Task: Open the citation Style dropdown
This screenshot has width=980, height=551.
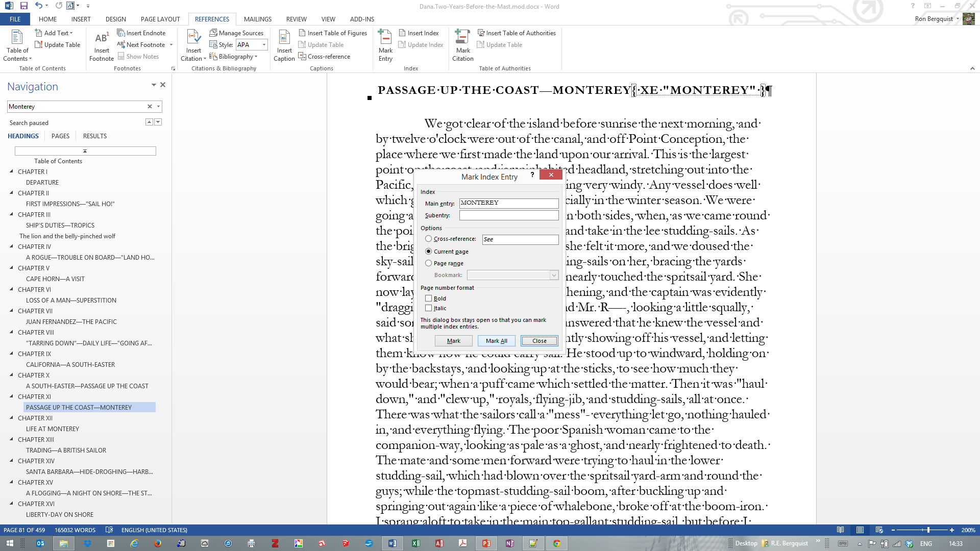Action: 264,45
